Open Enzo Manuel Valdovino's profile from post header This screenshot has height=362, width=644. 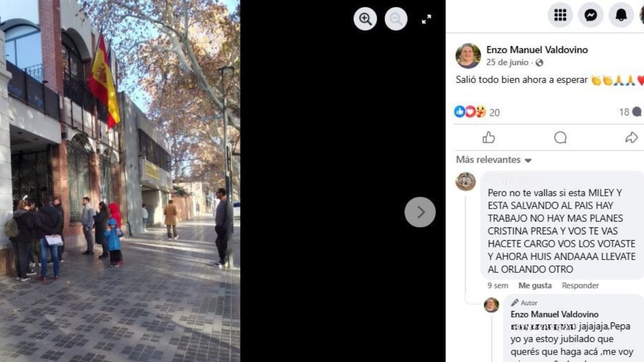click(x=537, y=50)
